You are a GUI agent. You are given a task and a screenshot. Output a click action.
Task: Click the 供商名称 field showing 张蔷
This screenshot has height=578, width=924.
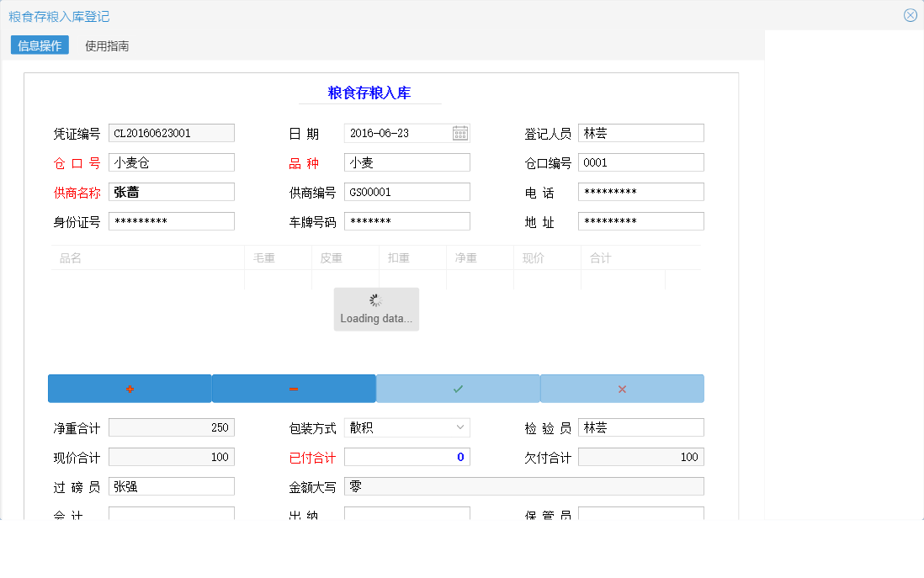pyautogui.click(x=171, y=191)
